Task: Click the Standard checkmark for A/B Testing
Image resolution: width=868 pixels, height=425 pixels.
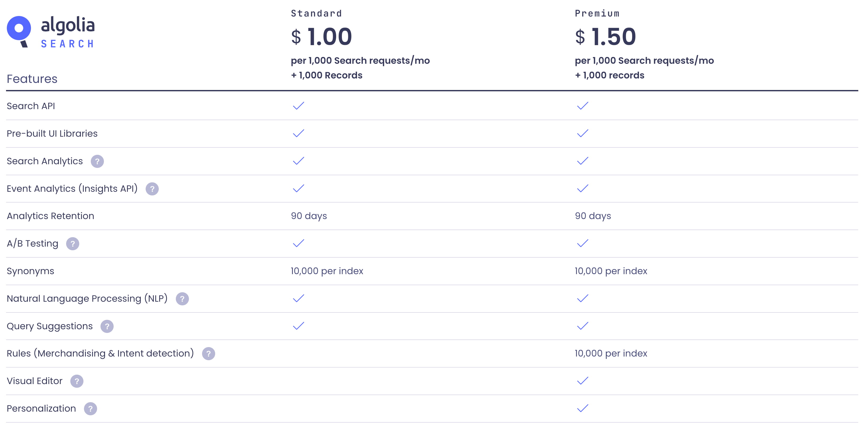Action: [x=298, y=243]
